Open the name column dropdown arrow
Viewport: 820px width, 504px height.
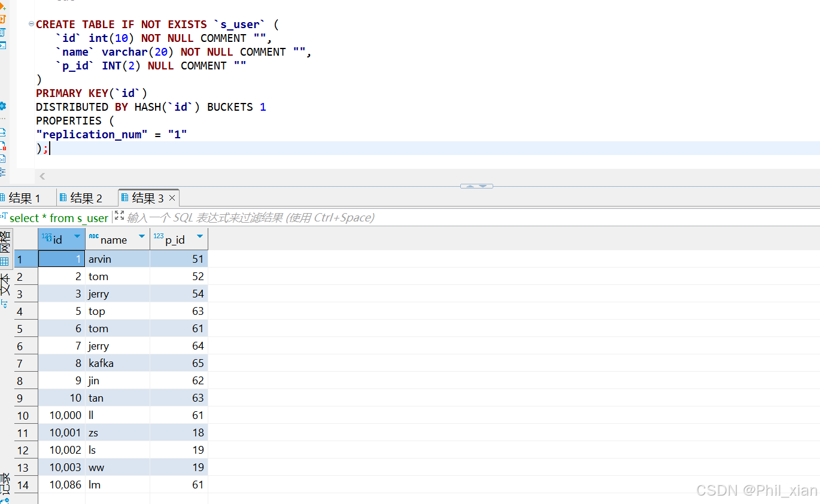pyautogui.click(x=142, y=237)
